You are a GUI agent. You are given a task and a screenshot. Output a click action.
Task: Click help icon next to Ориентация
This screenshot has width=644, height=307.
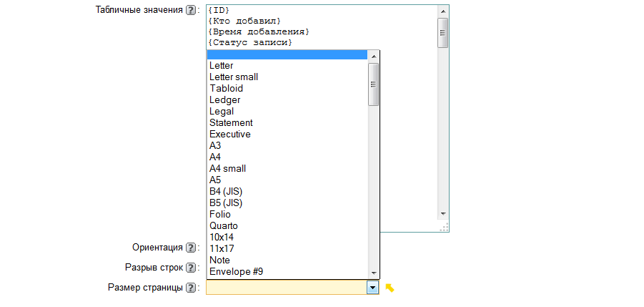point(190,248)
